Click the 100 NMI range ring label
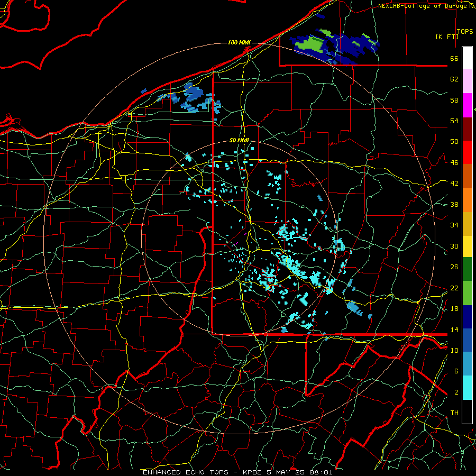The width and height of the screenshot is (476, 476). coord(239,42)
